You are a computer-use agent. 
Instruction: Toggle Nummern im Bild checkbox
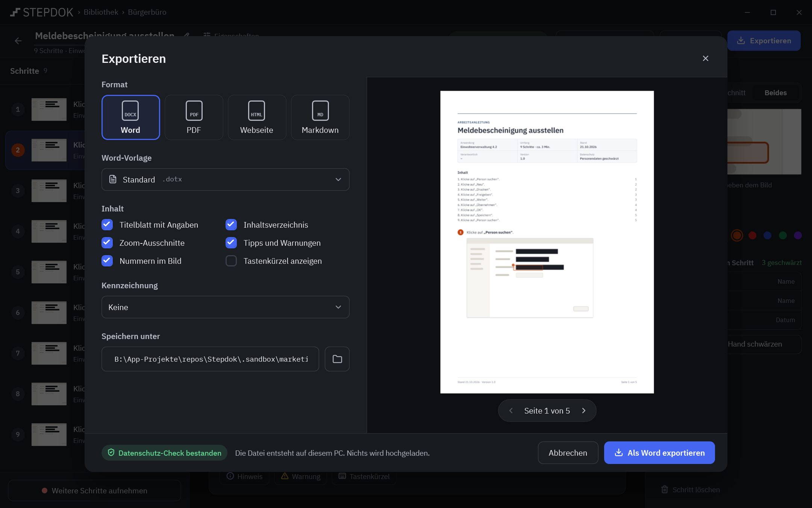[107, 261]
